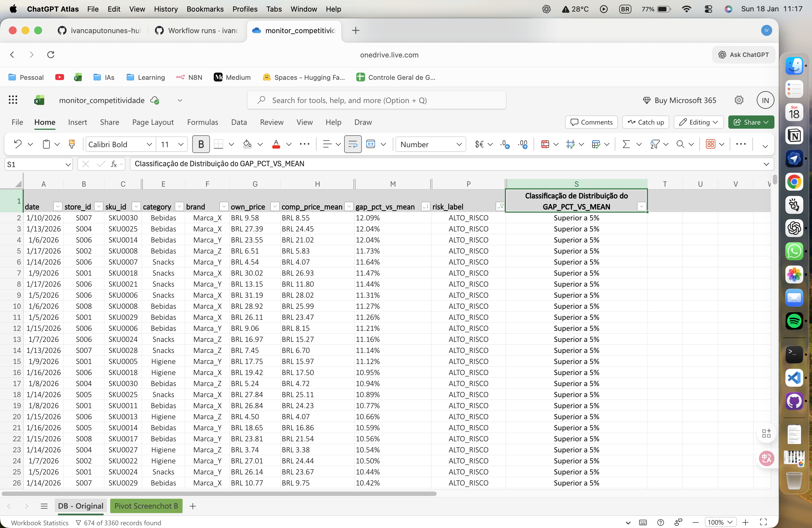Click the zoom in plus button

pos(745,522)
